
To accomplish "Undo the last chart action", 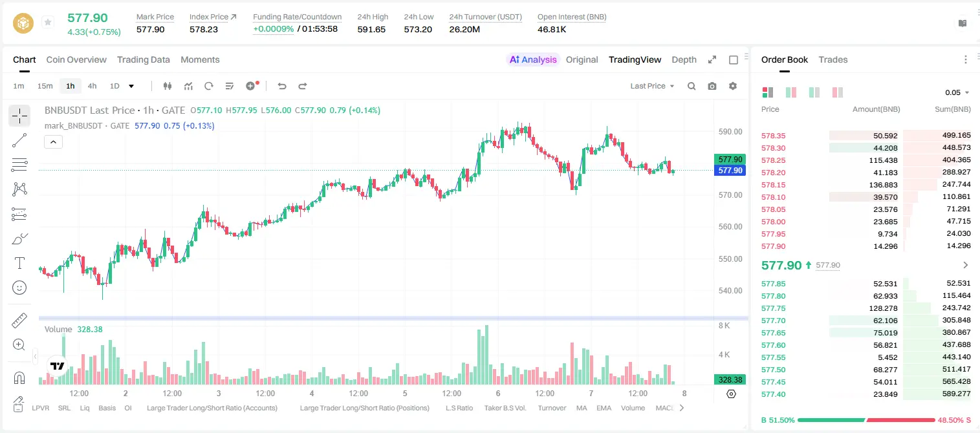I will (x=282, y=86).
